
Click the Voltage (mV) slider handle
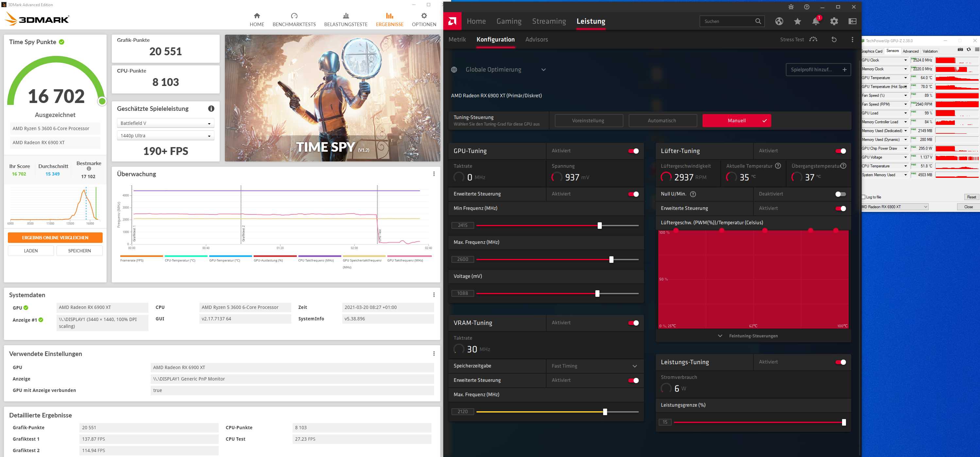pyautogui.click(x=597, y=294)
